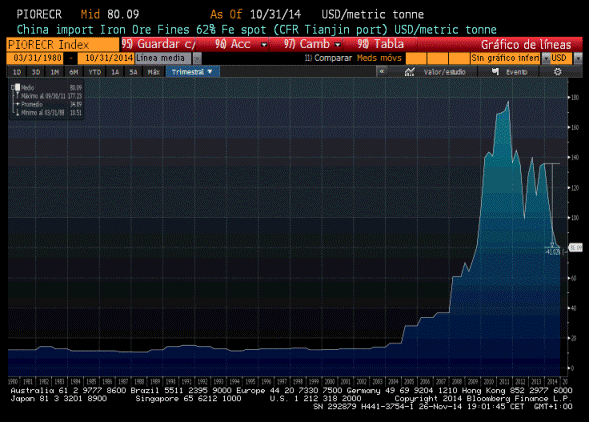Viewport: 589px width, 422px height.
Task: Click the first orange Meds móvs swatch
Action: pyautogui.click(x=416, y=58)
